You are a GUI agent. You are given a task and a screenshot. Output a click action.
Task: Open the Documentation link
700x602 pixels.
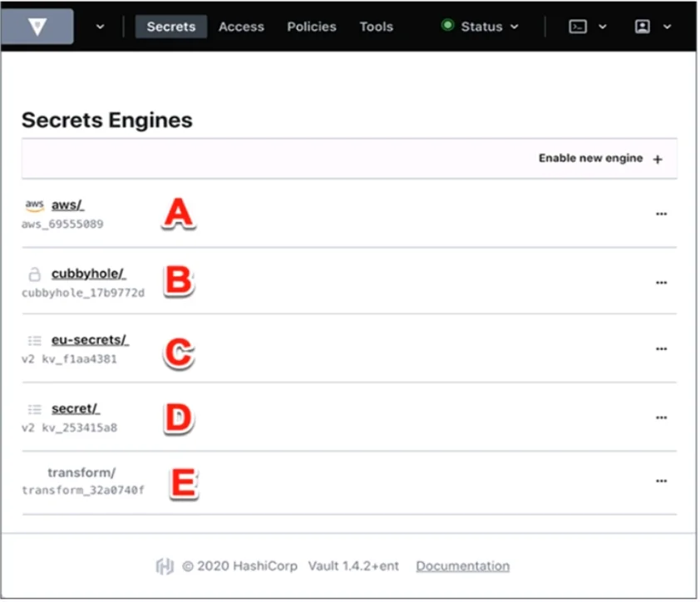tap(462, 566)
